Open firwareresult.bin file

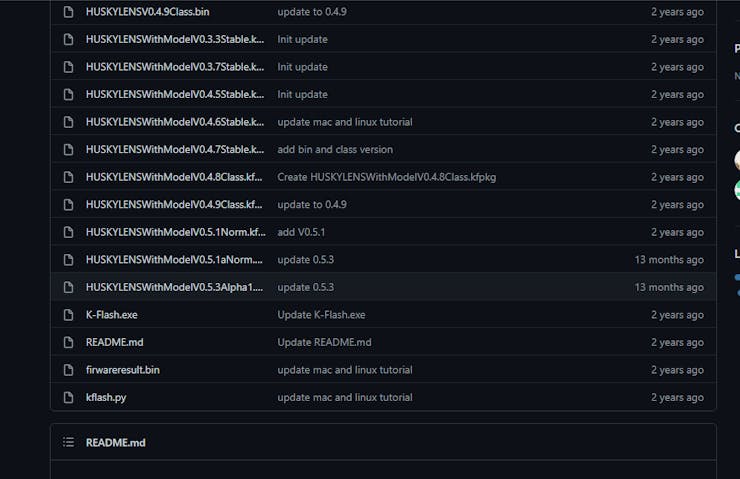[123, 370]
